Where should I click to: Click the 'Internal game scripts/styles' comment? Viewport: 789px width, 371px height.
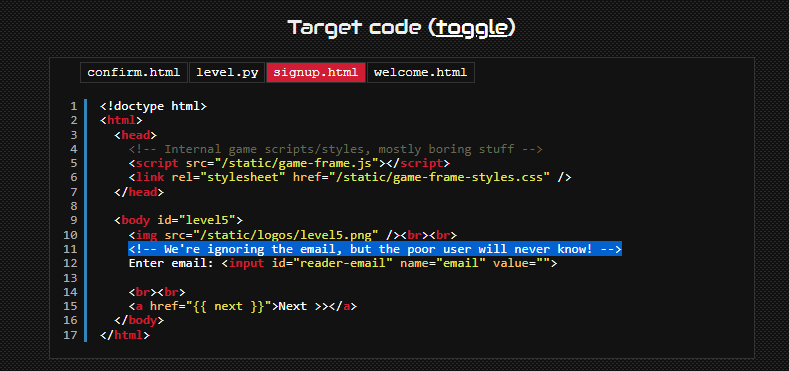336,149
